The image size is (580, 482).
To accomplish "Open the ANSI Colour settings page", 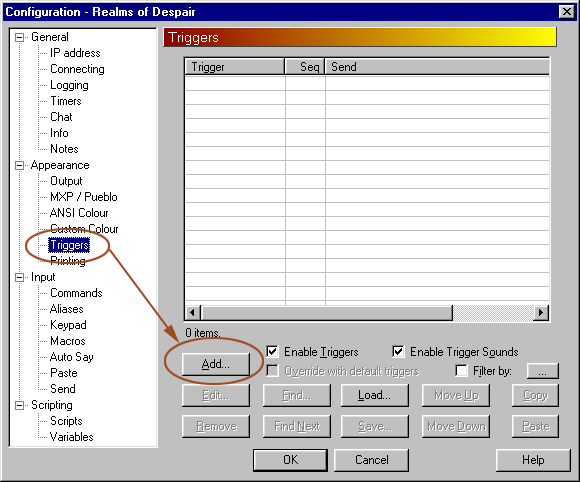I will (x=79, y=213).
